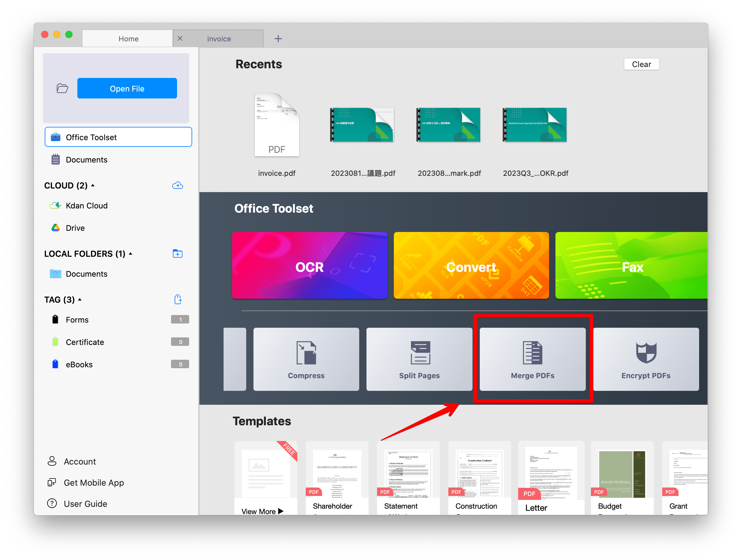Viewport: 742px width, 560px height.
Task: View more templates
Action: click(x=262, y=511)
